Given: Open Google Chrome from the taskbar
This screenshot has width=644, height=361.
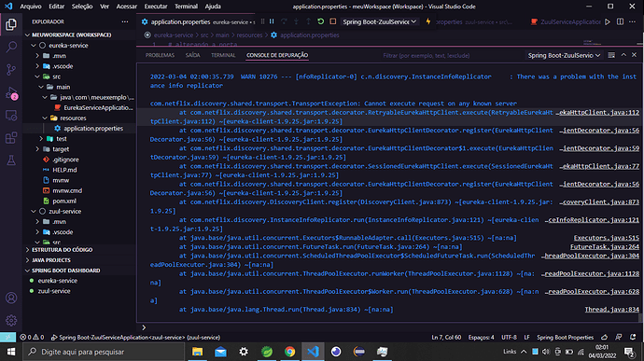Looking at the screenshot, I should tap(289, 352).
